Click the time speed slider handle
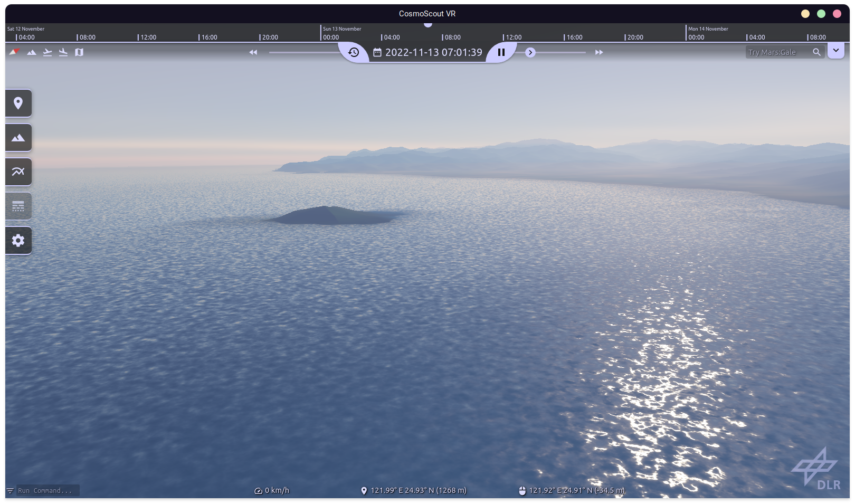 pyautogui.click(x=530, y=52)
